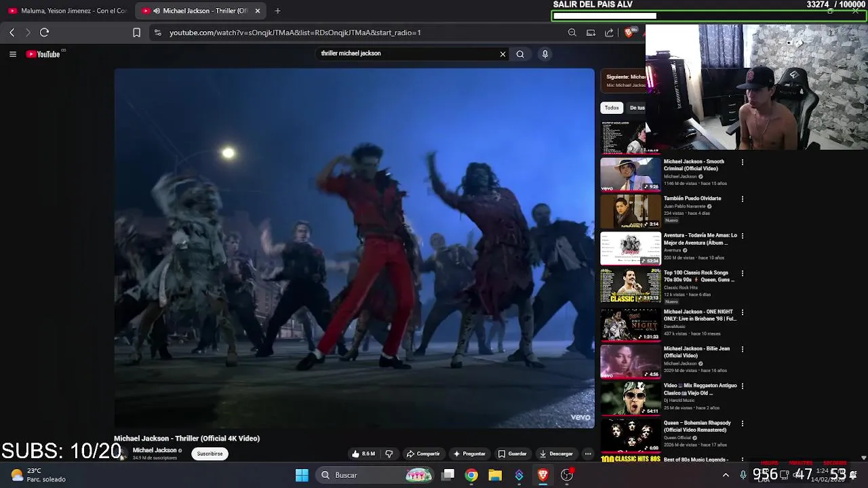Bookmark this page
The height and width of the screenshot is (488, 868).
[x=136, y=33]
